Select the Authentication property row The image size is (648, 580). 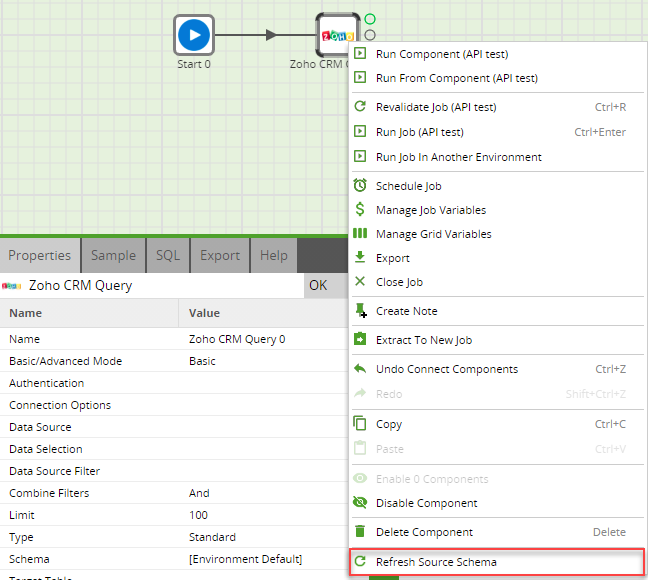coord(174,383)
